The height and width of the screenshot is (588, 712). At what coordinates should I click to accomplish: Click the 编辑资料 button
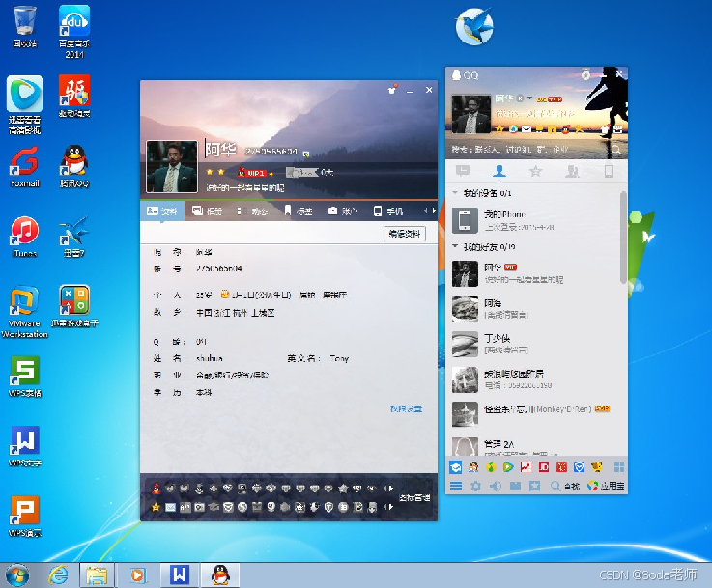(x=405, y=234)
